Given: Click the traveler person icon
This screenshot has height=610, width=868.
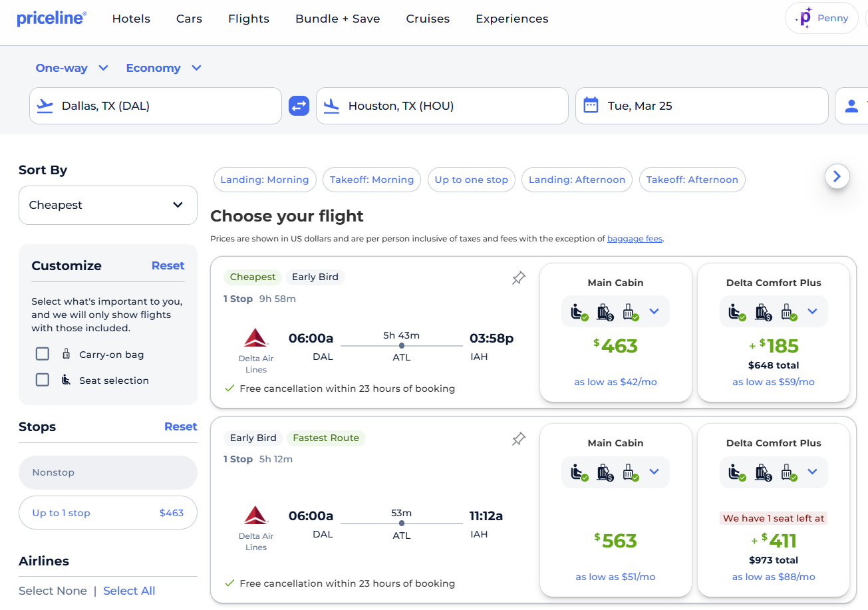Looking at the screenshot, I should [x=851, y=106].
